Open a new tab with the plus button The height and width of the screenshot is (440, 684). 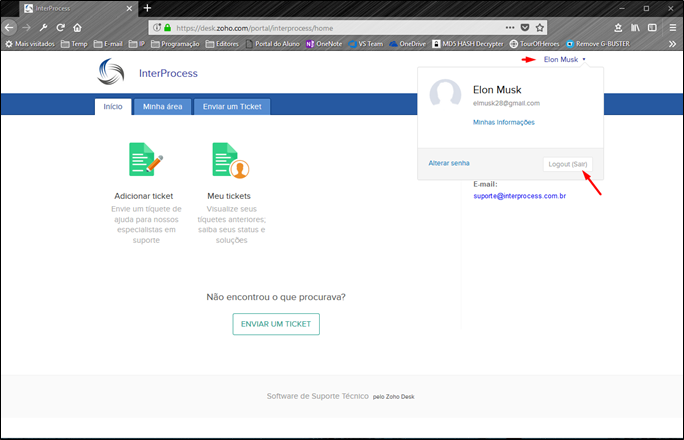147,8
